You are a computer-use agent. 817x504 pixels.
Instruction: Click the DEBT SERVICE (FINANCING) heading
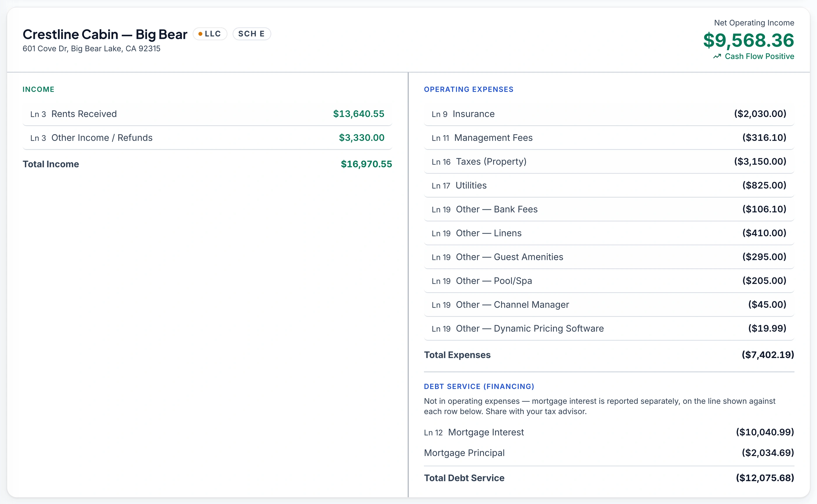pos(479,386)
